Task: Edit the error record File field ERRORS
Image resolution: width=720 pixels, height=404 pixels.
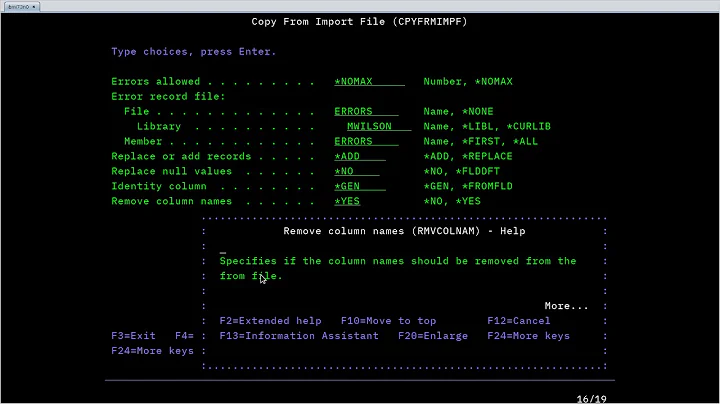Action: 366,112
